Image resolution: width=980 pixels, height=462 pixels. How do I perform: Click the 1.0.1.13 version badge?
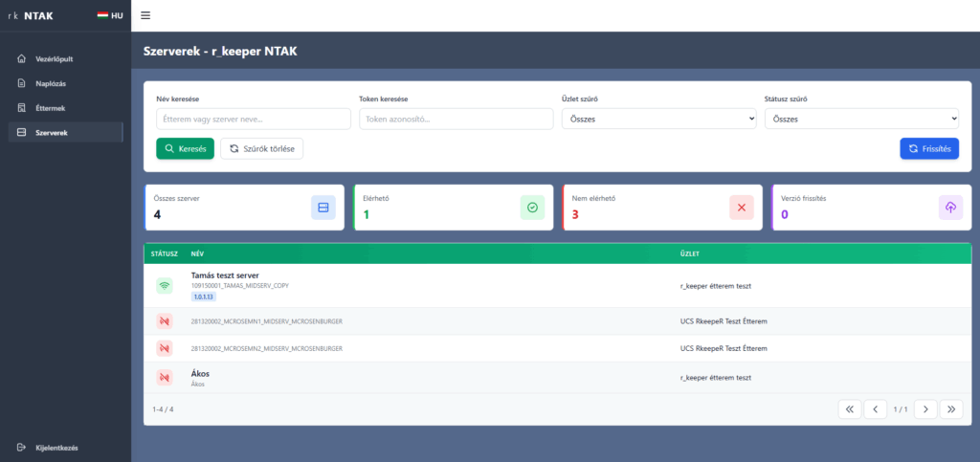pos(204,297)
